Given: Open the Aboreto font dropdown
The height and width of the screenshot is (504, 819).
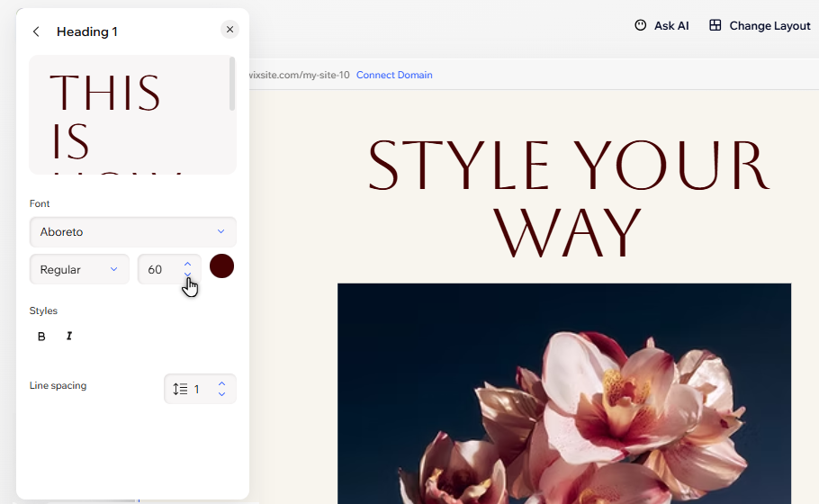Looking at the screenshot, I should 132,232.
